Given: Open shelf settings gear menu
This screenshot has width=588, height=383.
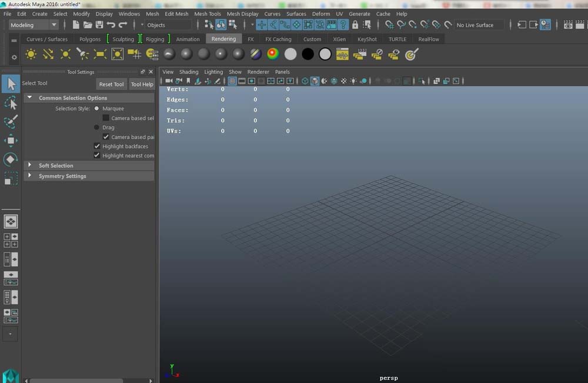Looking at the screenshot, I should (14, 58).
